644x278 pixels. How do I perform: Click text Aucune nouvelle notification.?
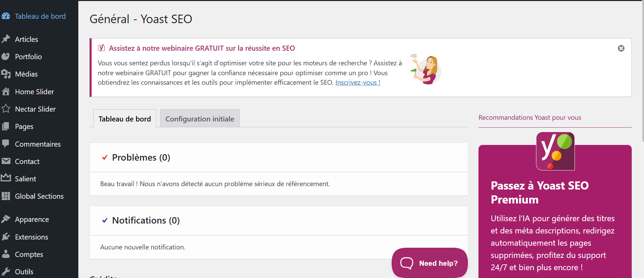point(143,247)
